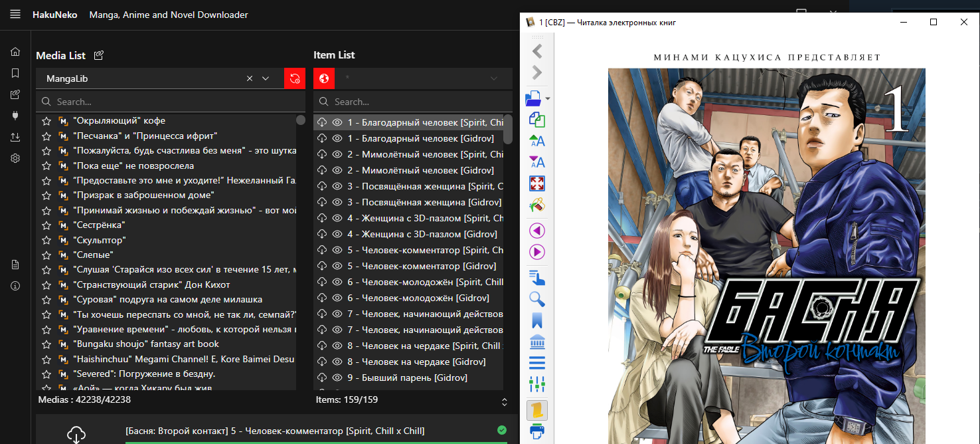Click the Medias : 42238/42238 counter
Viewport: 980px width, 444px height.
(84, 399)
